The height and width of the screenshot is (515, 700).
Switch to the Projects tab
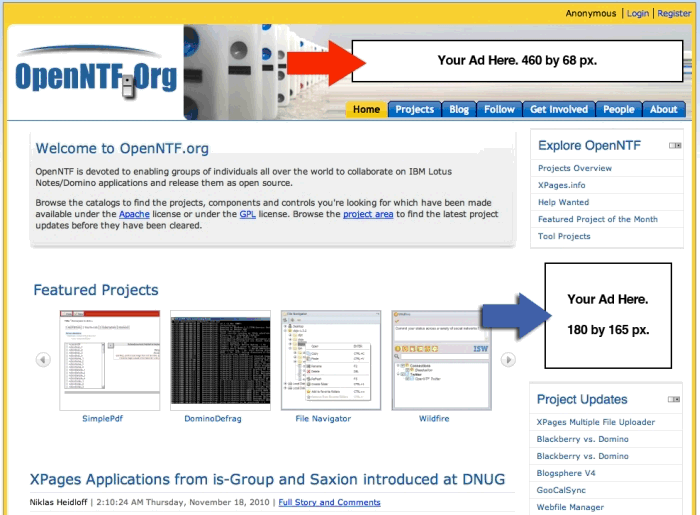(414, 109)
